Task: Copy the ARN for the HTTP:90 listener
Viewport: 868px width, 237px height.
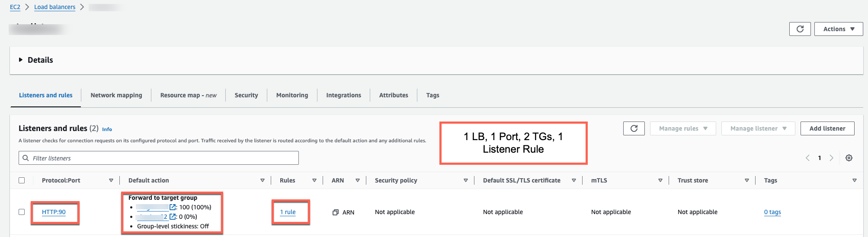Action: pyautogui.click(x=335, y=212)
